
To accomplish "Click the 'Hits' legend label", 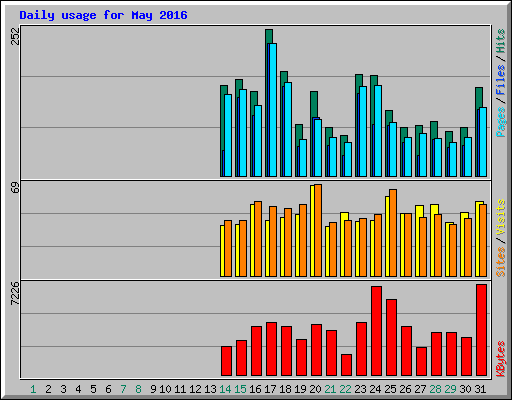I will pyautogui.click(x=501, y=41).
